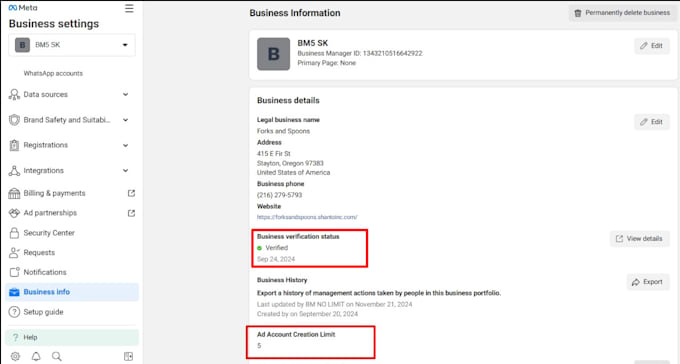The image size is (680, 364).
Task: Click the Forks and Spoons legal name
Action: (x=283, y=131)
